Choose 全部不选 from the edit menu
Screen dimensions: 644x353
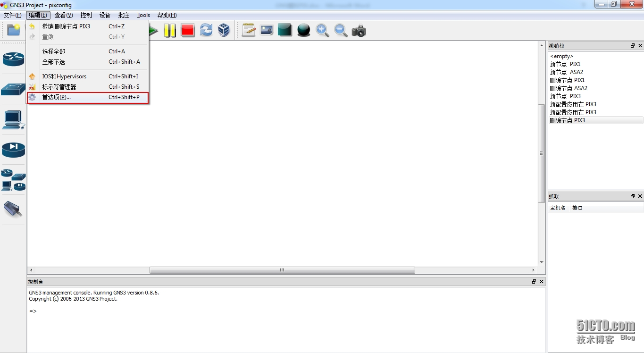[x=88, y=62]
